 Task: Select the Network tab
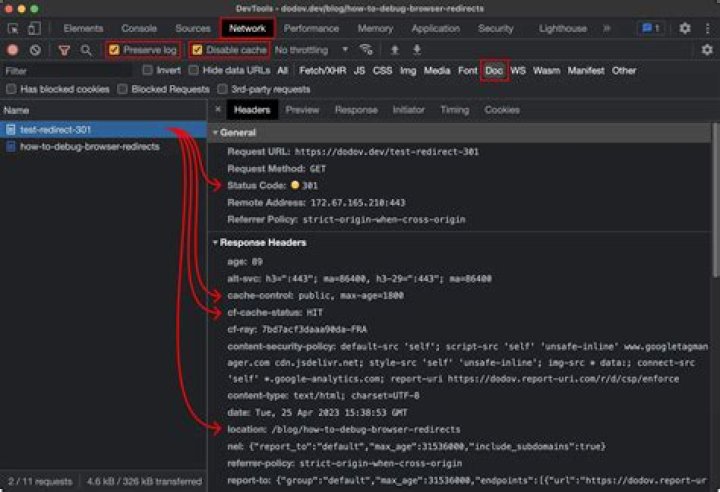point(247,28)
